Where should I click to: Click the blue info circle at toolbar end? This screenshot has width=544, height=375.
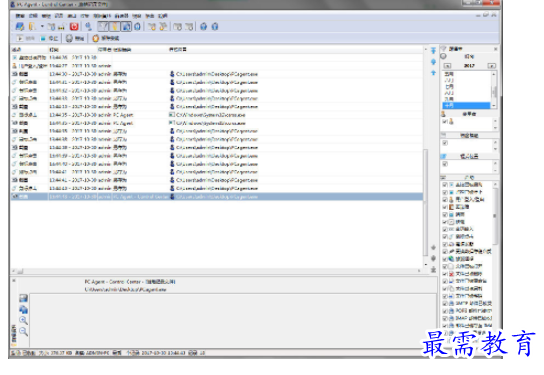(215, 26)
